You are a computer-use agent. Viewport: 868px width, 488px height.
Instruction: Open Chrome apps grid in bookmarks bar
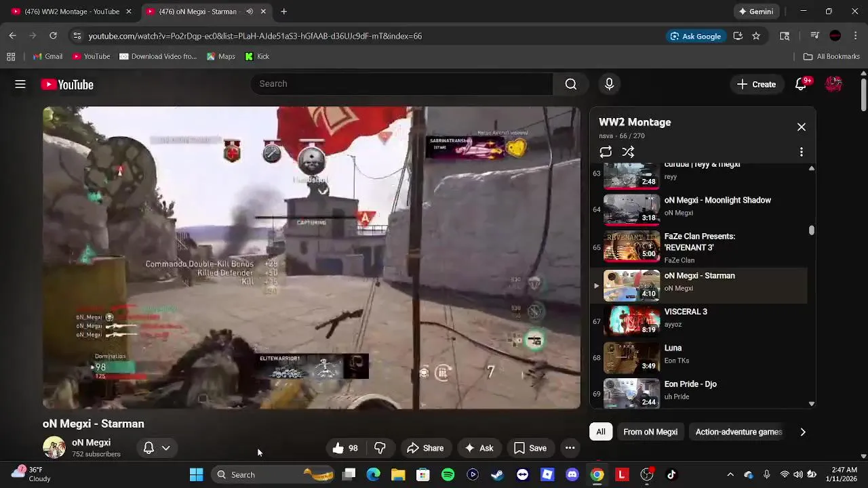[x=11, y=56]
